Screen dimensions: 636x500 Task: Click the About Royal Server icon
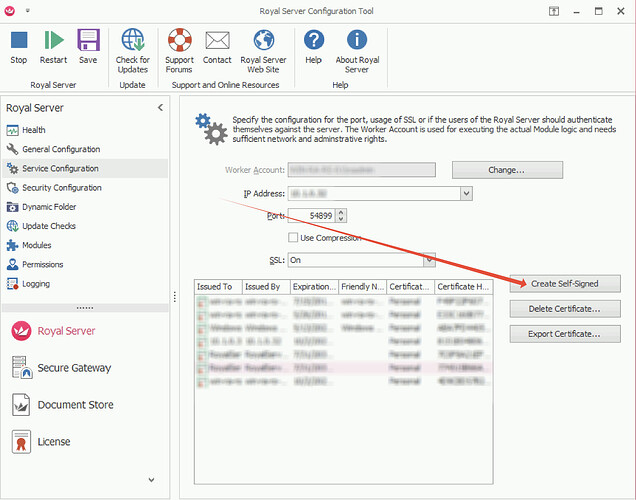click(357, 41)
